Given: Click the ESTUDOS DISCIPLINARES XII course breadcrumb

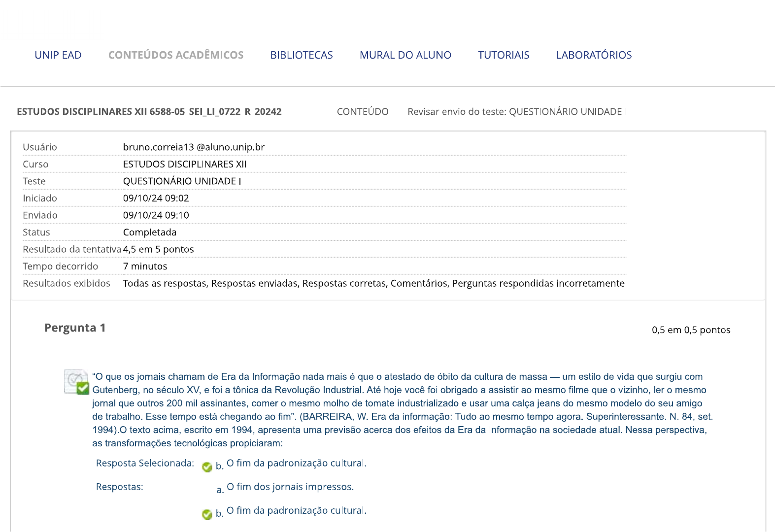Looking at the screenshot, I should [149, 112].
